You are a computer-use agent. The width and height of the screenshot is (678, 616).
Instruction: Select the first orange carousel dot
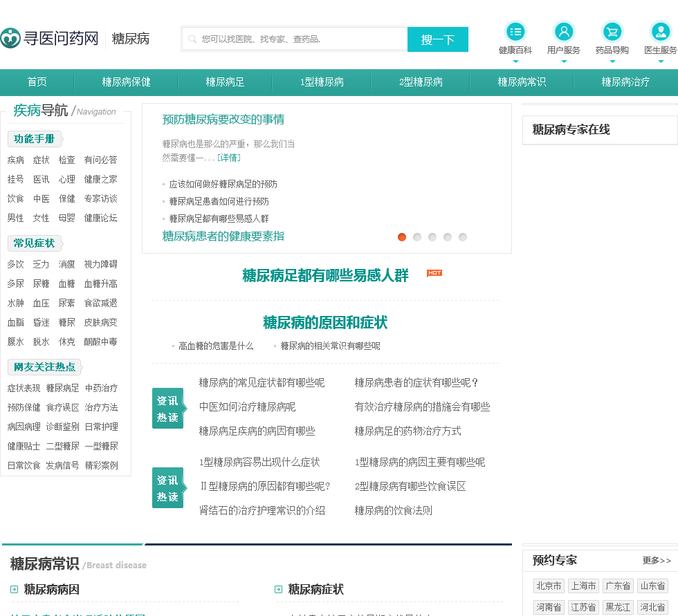[402, 237]
